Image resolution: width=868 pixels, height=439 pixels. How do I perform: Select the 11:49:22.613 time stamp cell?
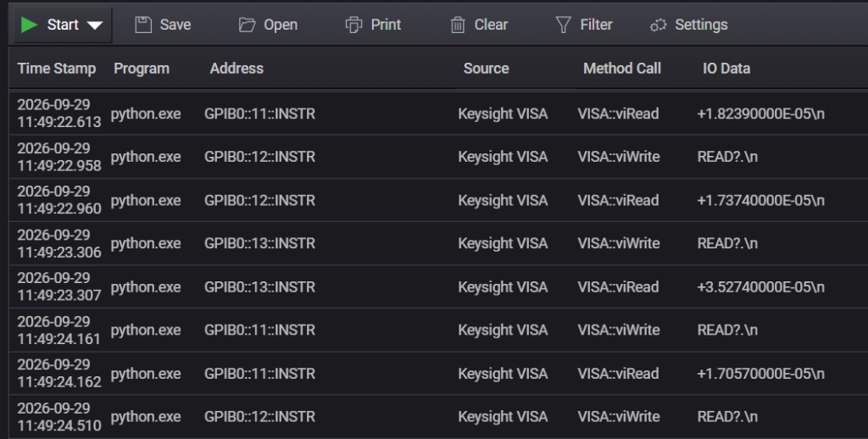[59, 114]
